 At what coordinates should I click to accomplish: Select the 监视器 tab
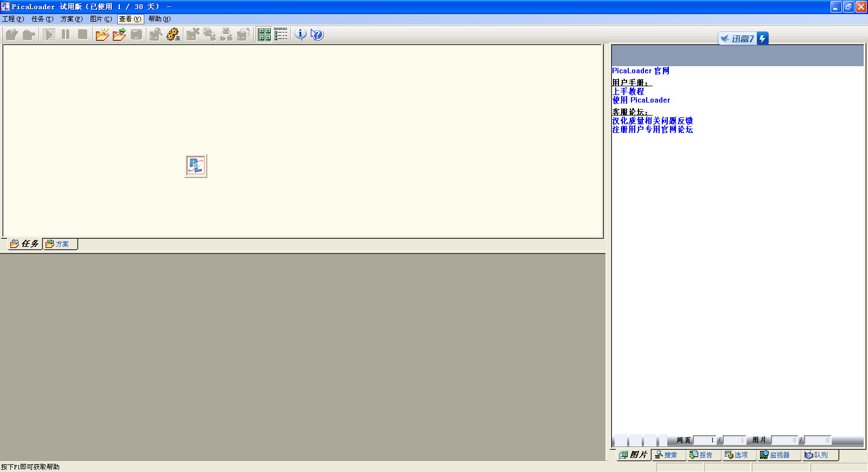click(x=779, y=455)
